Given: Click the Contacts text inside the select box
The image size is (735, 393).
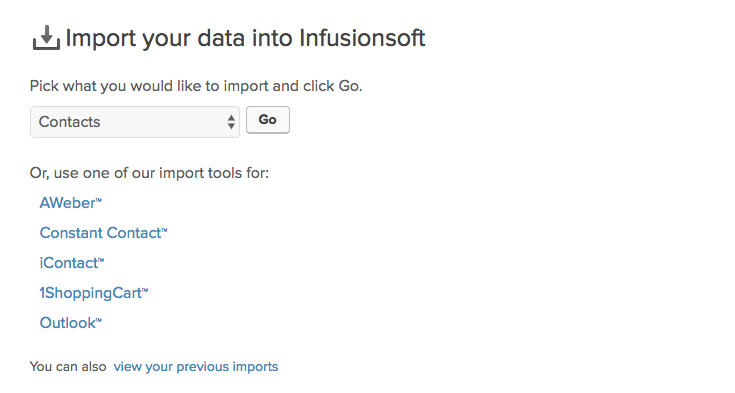Looking at the screenshot, I should [69, 122].
